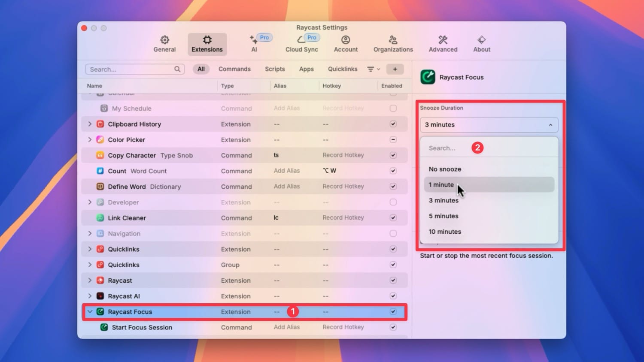This screenshot has height=362, width=644.
Task: Disable the Clipboard History checkbox
Action: coord(393,124)
